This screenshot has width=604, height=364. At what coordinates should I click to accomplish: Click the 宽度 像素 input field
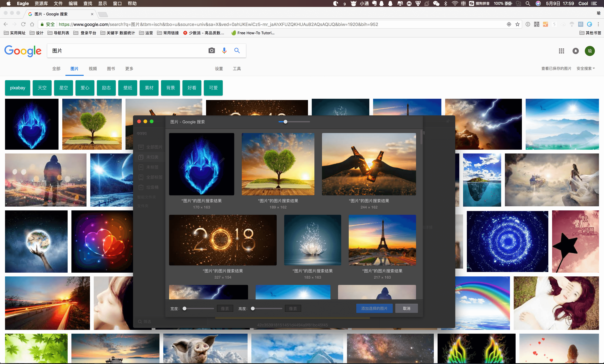coord(225,309)
